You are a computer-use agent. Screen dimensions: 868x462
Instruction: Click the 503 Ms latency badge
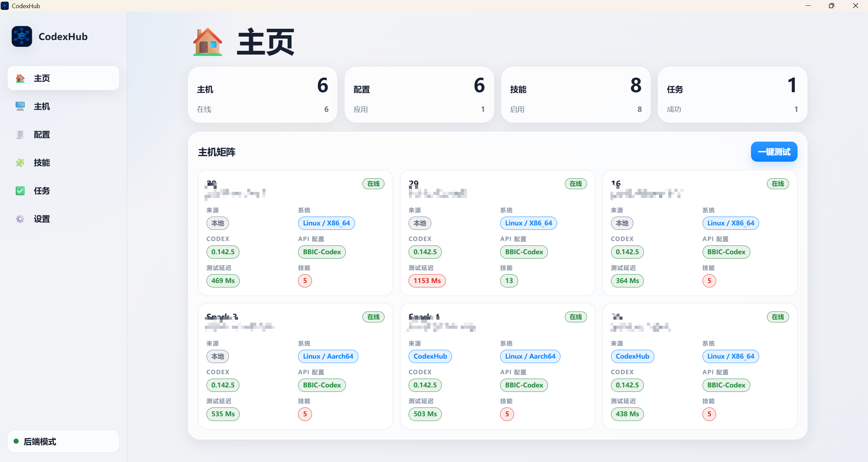[425, 414]
